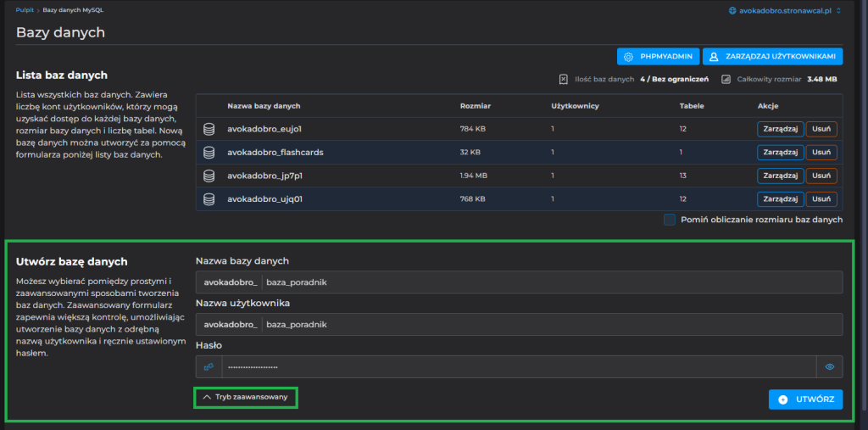Click the 1.94 MB size value
The width and height of the screenshot is (868, 430).
474,176
